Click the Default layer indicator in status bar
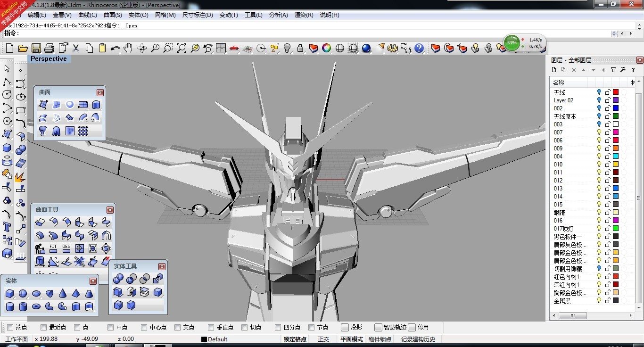 [215, 339]
